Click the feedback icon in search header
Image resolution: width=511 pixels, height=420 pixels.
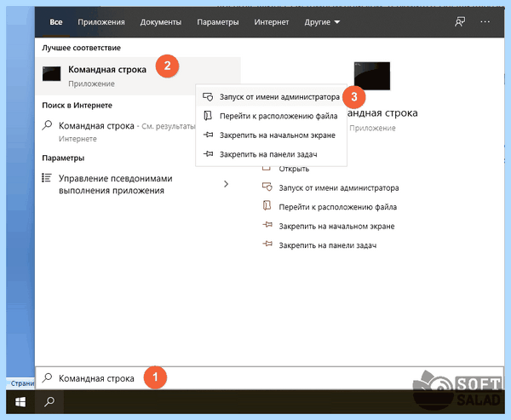click(x=460, y=22)
